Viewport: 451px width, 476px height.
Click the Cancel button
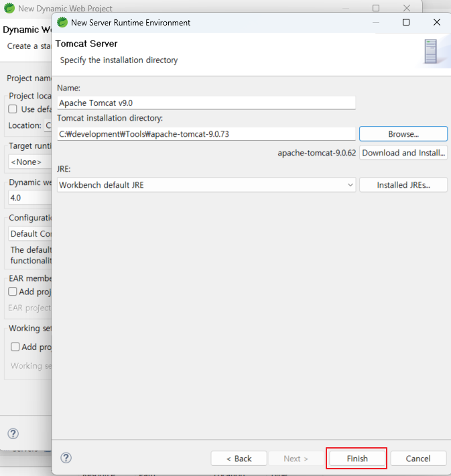[418, 458]
